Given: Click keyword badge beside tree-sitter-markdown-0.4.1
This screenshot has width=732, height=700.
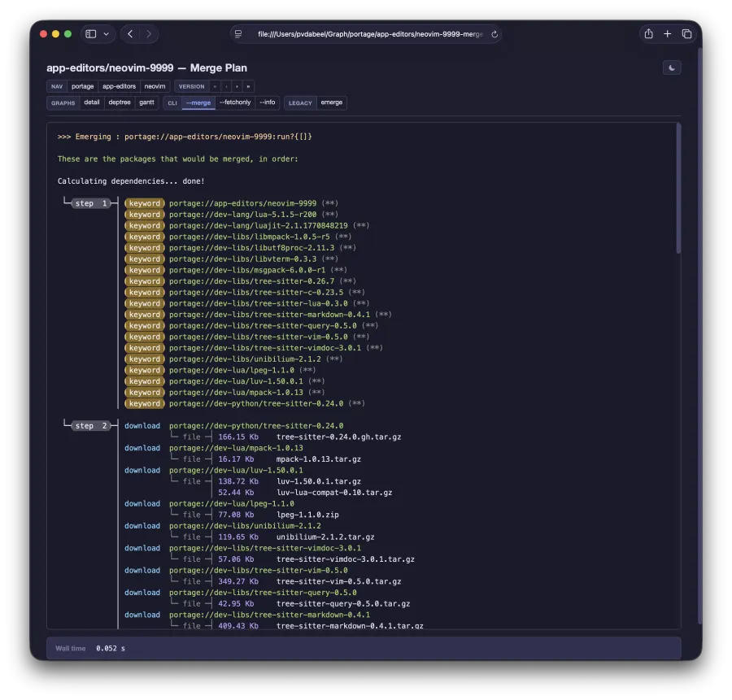Looking at the screenshot, I should (145, 315).
